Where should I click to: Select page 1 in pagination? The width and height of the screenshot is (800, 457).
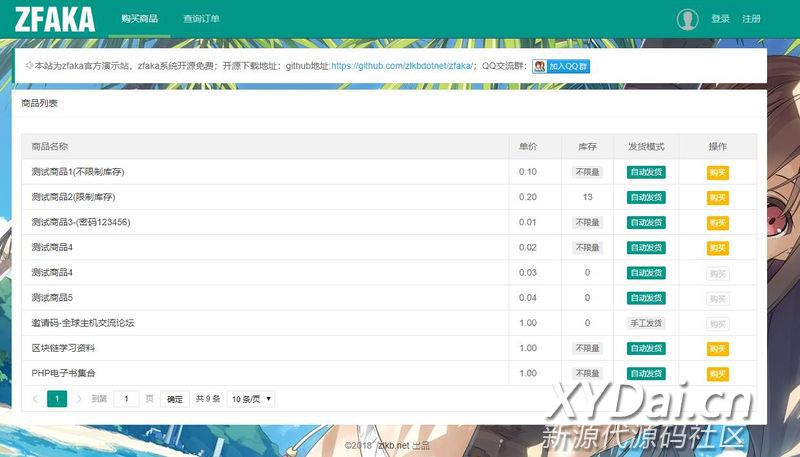point(57,399)
